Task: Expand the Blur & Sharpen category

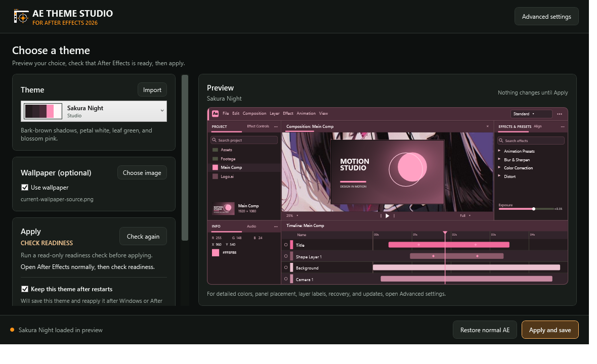Action: pyautogui.click(x=499, y=159)
